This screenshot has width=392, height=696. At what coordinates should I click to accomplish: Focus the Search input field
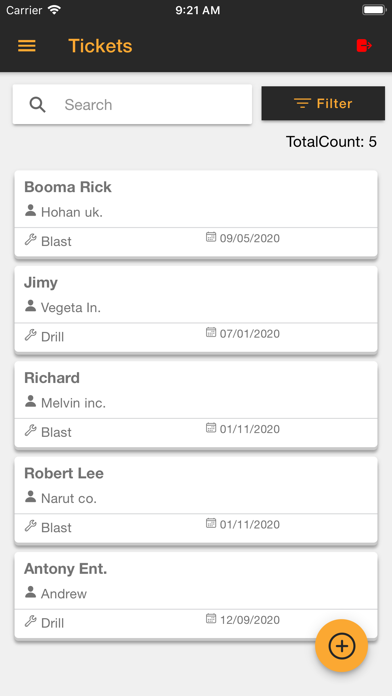click(x=132, y=105)
